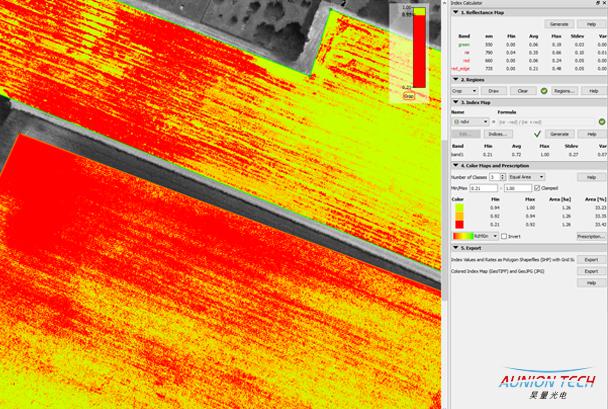Click the green status icon beside the formula
This screenshot has width=608, height=409.
tap(602, 121)
